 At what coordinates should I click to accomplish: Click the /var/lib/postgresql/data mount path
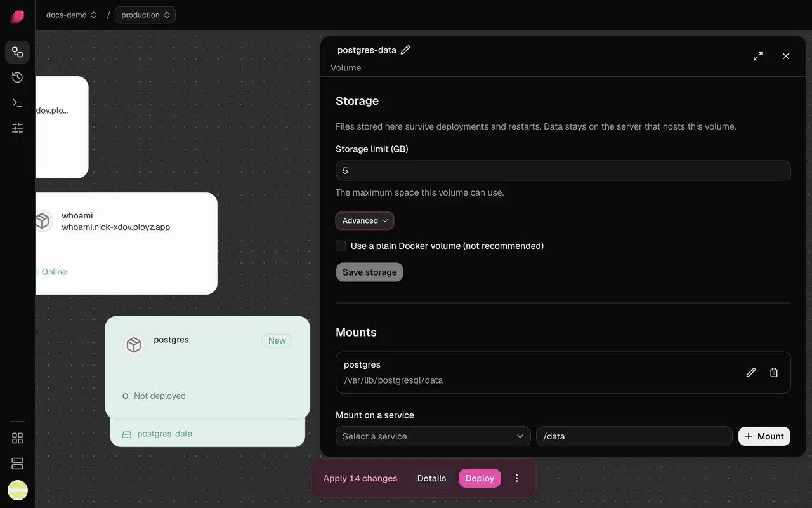point(393,380)
